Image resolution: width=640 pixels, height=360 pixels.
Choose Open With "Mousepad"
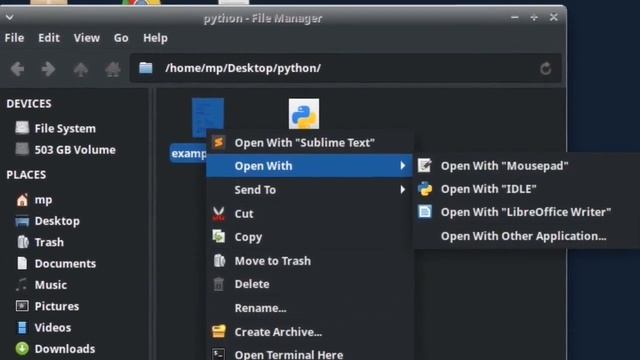pyautogui.click(x=527, y=166)
